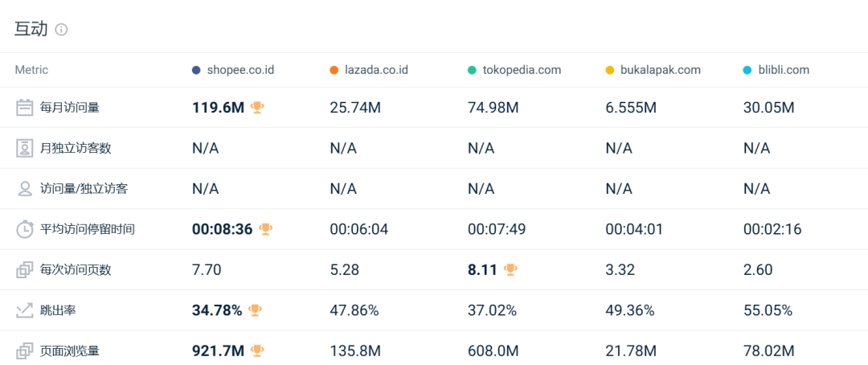Screen dimensions: 868x365
Task: Click the stopwatch icon for 平均访问停留时间
Action: pyautogui.click(x=24, y=229)
